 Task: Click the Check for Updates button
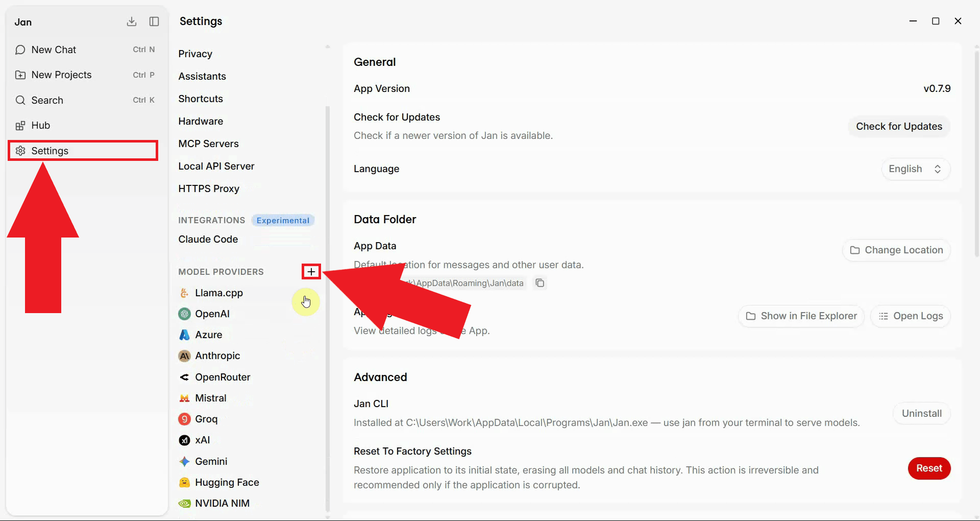click(x=899, y=126)
